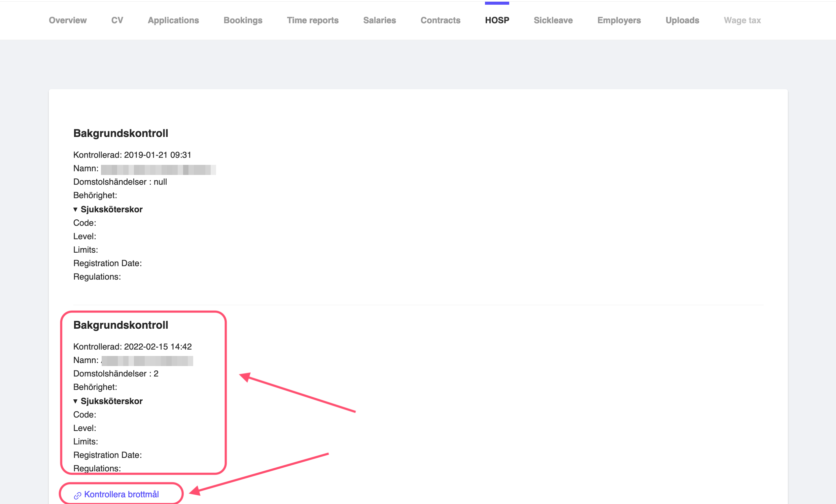Click the Kontrollerad 2019-01-21 09:31 line
Image resolution: width=836 pixels, height=504 pixels.
(132, 155)
